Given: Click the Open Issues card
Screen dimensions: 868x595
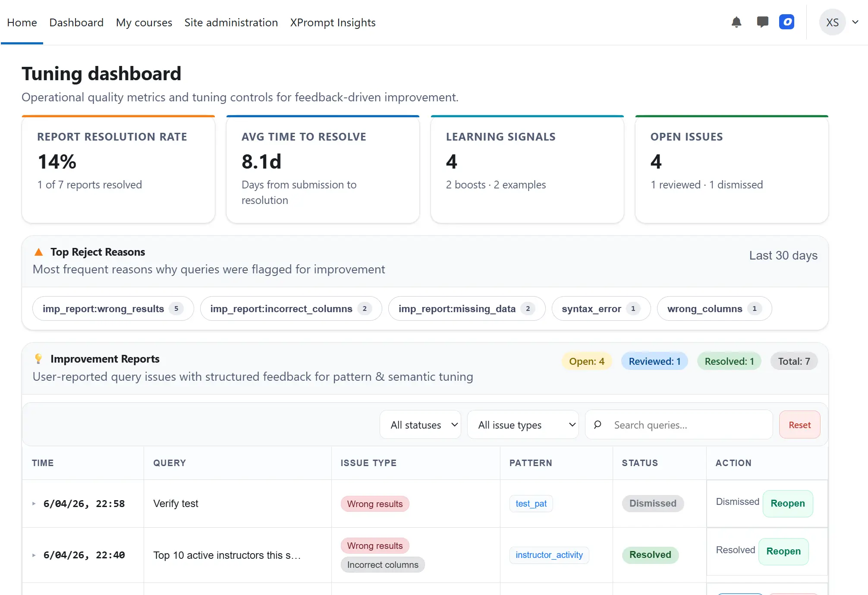Looking at the screenshot, I should (x=732, y=169).
